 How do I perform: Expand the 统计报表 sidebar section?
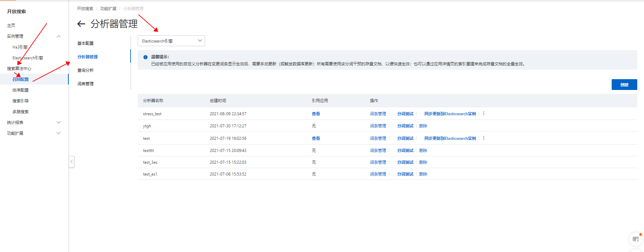tap(59, 123)
